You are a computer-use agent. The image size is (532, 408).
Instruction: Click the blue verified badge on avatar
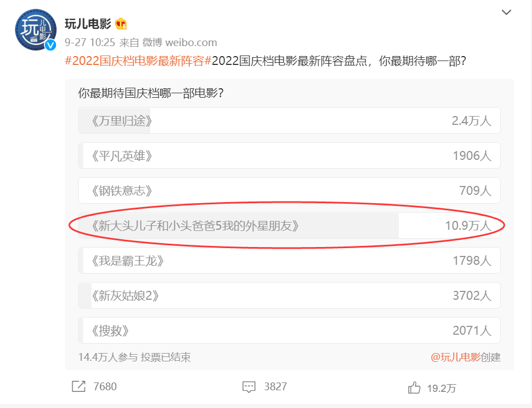(51, 45)
